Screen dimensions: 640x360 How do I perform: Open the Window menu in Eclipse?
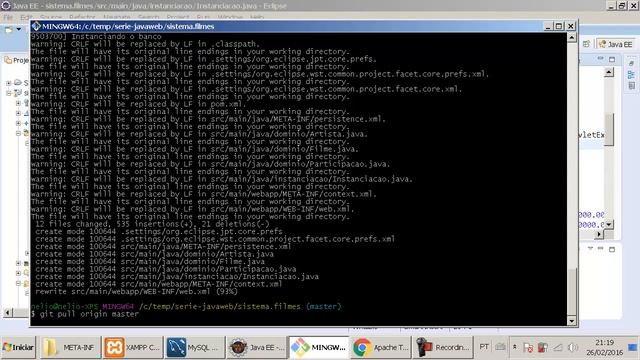click(230, 17)
